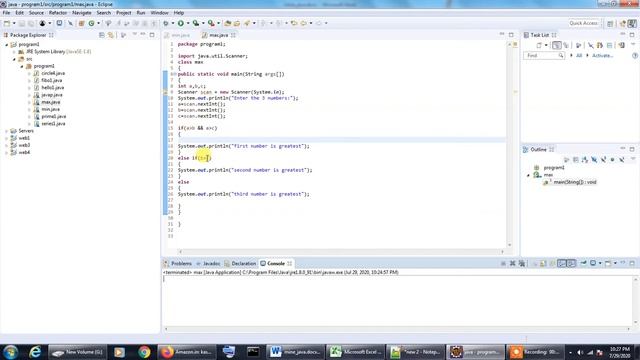Toggle Focus on Workweek in Task List
The image size is (640, 360).
pos(578,45)
